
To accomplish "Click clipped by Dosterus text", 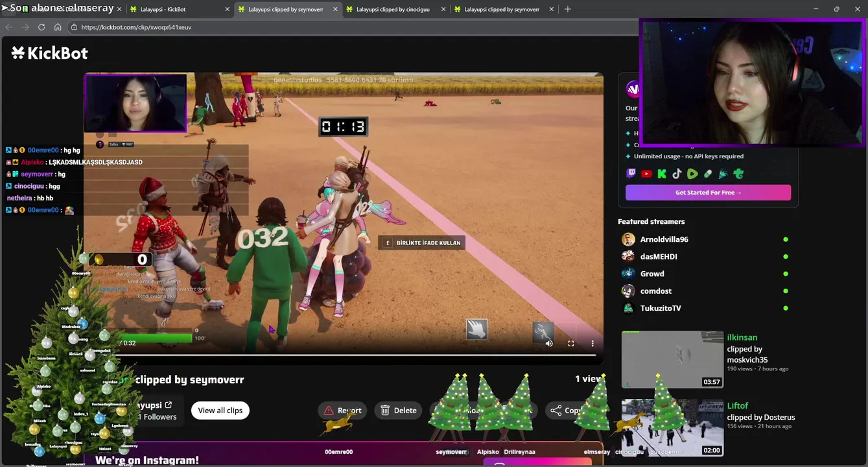I will (x=760, y=417).
